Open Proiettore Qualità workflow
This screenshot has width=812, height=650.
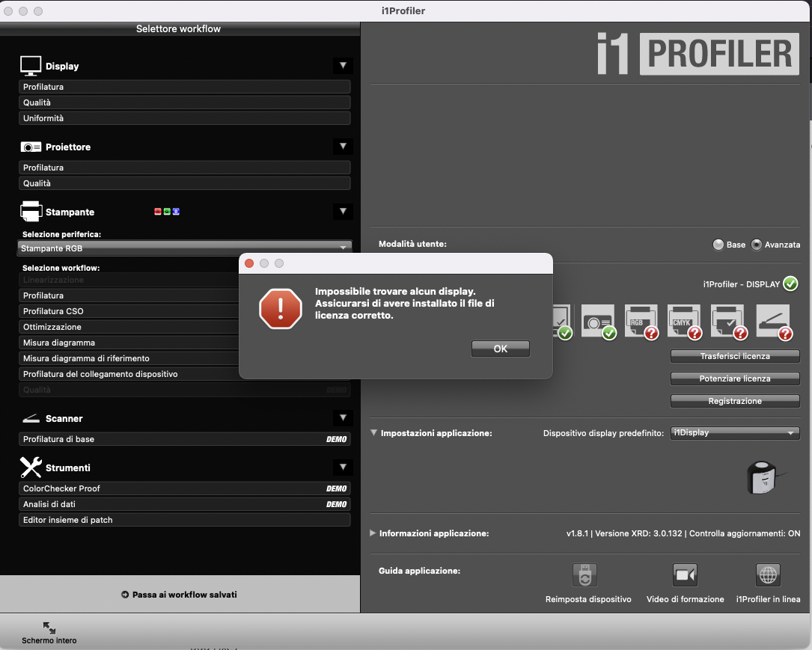pyautogui.click(x=184, y=183)
